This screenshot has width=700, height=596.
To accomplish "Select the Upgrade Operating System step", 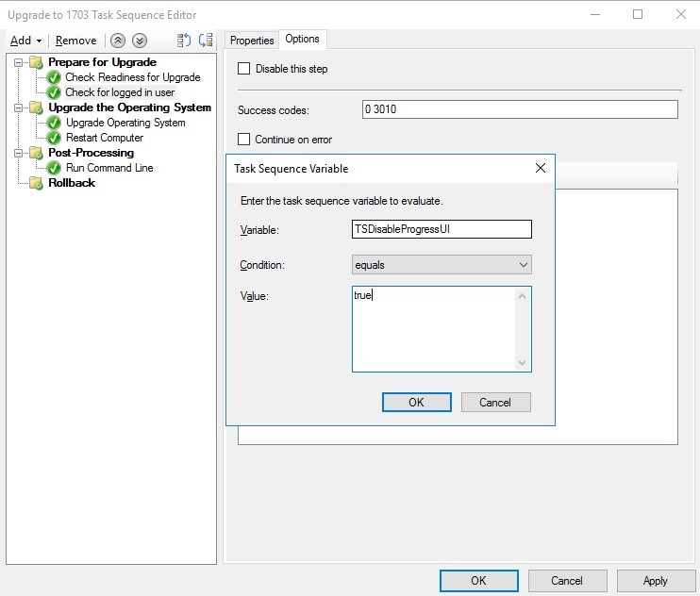I will pyautogui.click(x=125, y=123).
